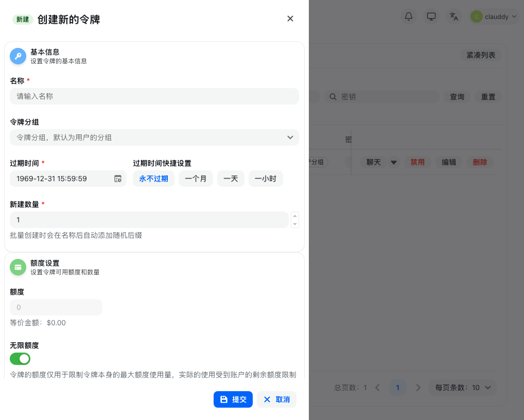The height and width of the screenshot is (420, 524).
Task: Click the clauddy avatar icon
Action: click(477, 16)
